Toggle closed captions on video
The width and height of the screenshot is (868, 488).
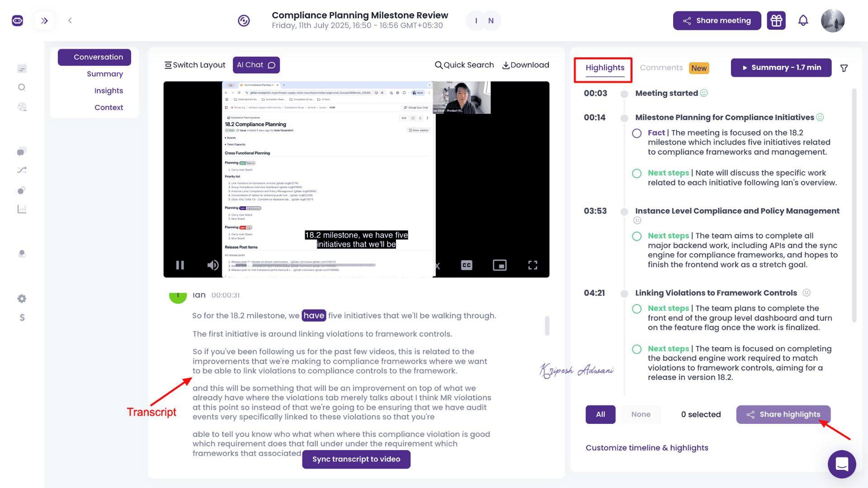tap(467, 265)
